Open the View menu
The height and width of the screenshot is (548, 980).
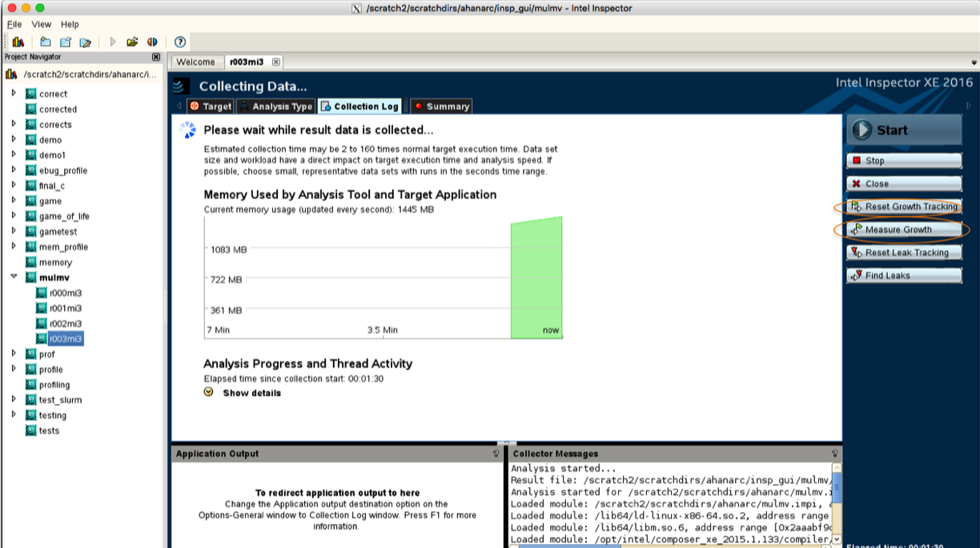click(41, 24)
